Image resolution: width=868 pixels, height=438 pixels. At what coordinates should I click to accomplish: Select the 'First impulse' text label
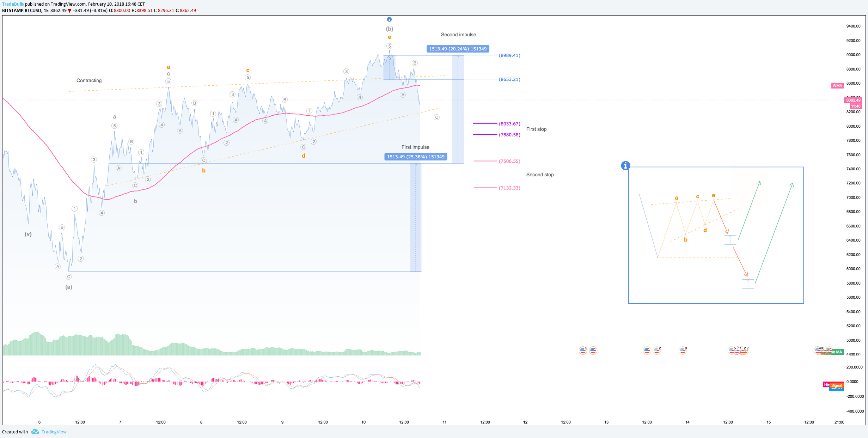415,147
